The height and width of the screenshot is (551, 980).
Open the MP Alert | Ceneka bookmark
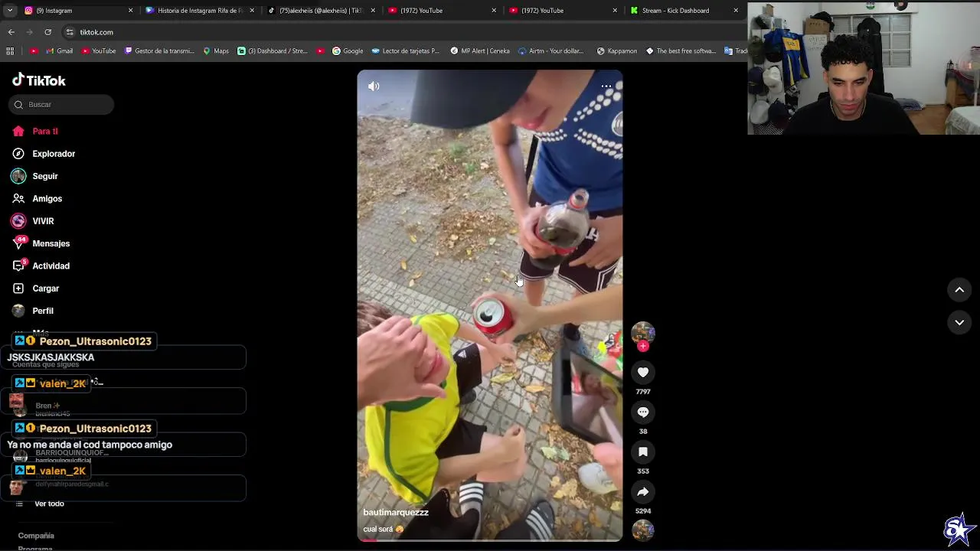point(479,51)
